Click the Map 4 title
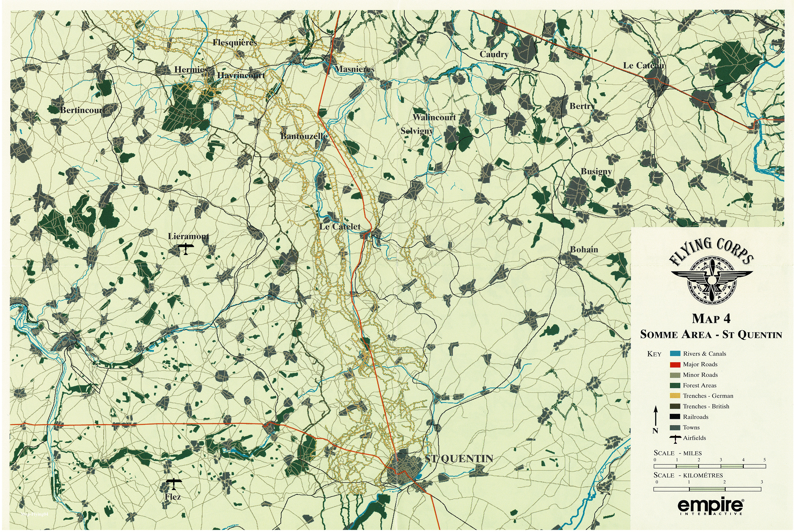 711,319
